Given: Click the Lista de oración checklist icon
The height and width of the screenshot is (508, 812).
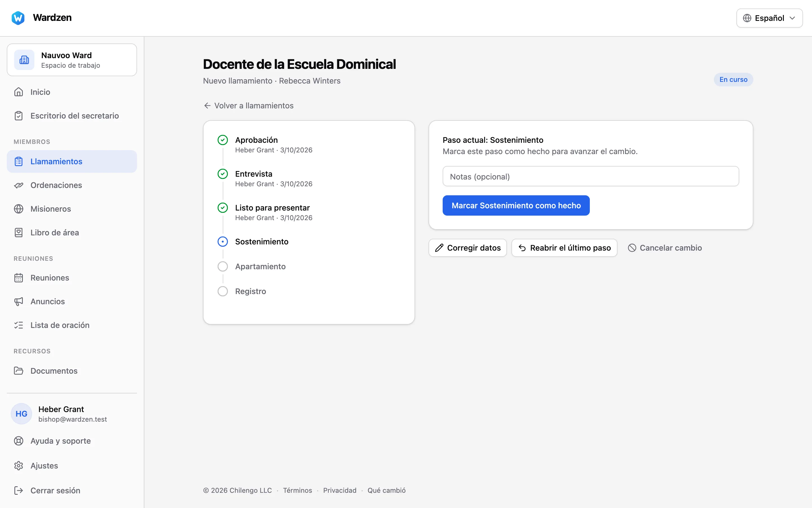Looking at the screenshot, I should (19, 325).
